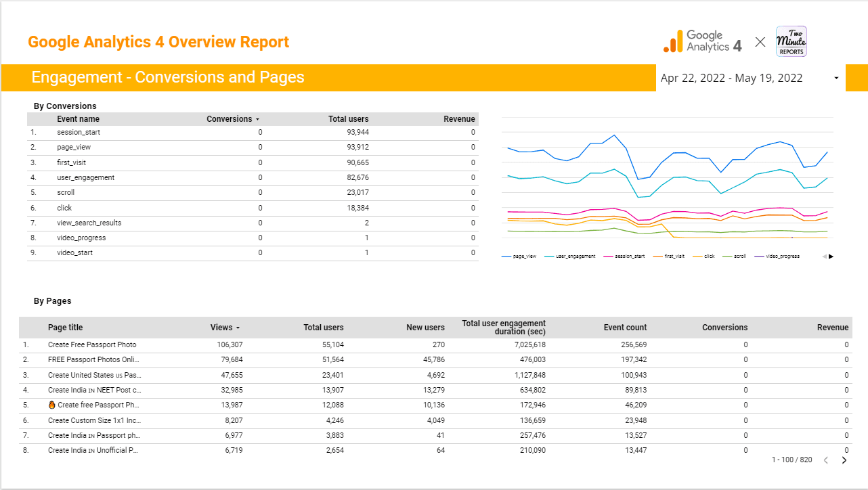Click page title 'Create United States'
This screenshot has height=490, width=868.
pos(95,375)
